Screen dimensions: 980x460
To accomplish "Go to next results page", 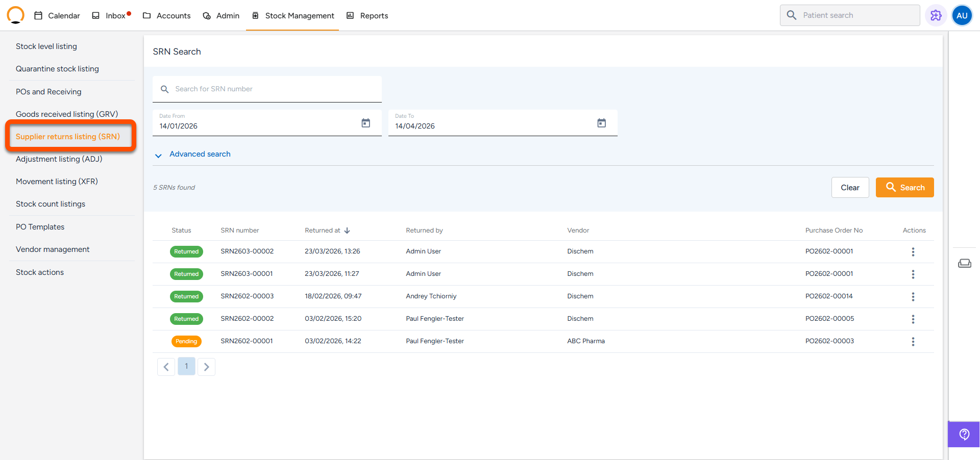I will 206,367.
